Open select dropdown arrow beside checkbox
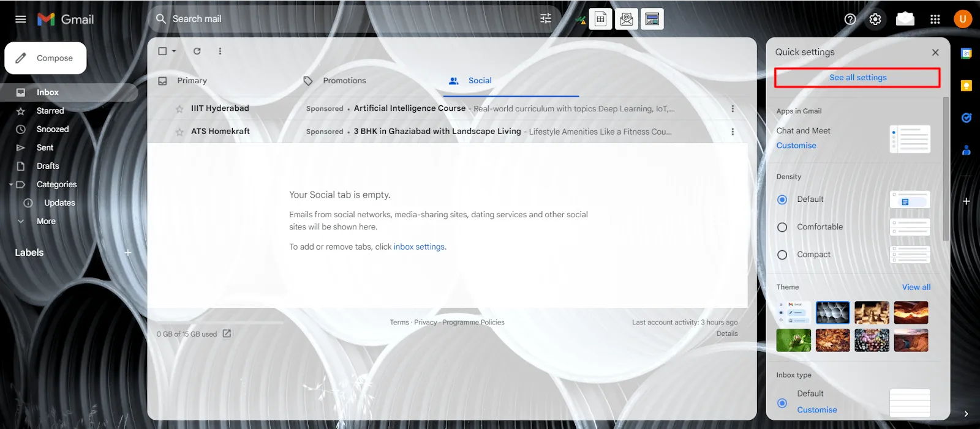Viewport: 980px width, 429px height. (x=174, y=51)
